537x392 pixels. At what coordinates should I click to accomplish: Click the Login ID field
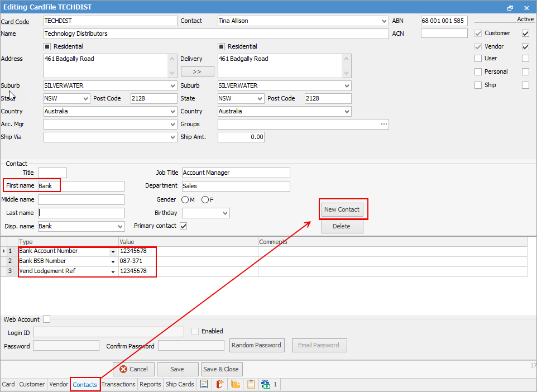[108, 332]
